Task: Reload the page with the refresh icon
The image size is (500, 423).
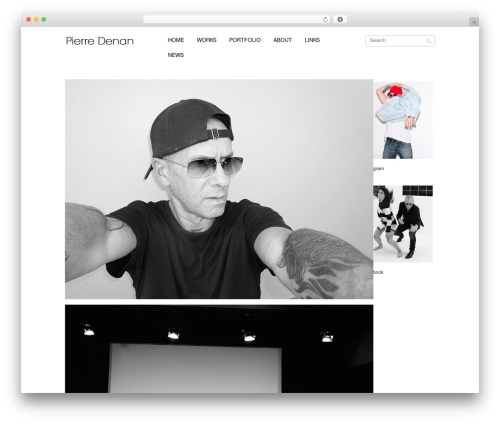Action: (325, 19)
